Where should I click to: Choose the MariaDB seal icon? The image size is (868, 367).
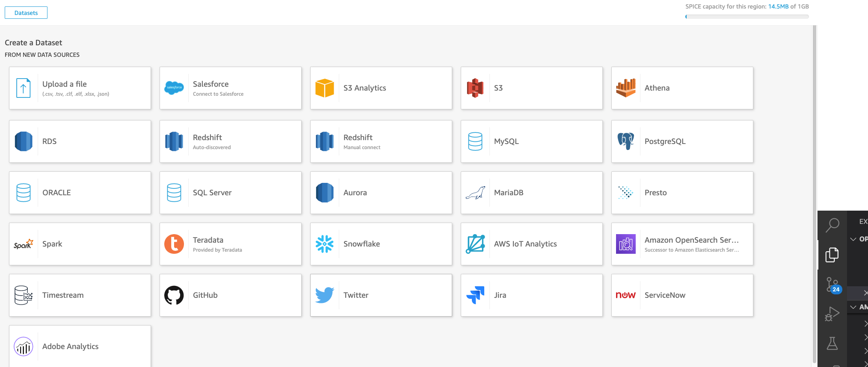pos(475,193)
